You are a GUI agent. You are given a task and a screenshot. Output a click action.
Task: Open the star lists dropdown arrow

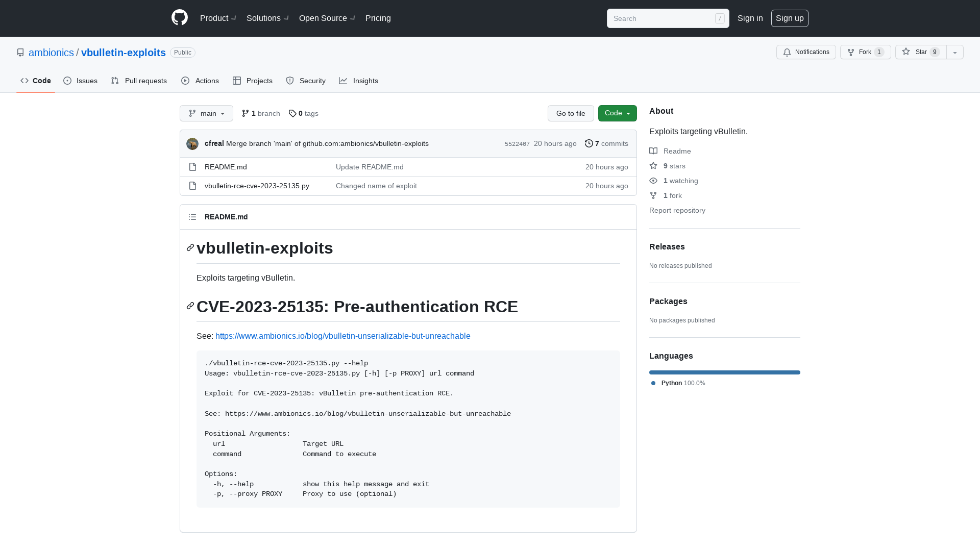point(955,52)
